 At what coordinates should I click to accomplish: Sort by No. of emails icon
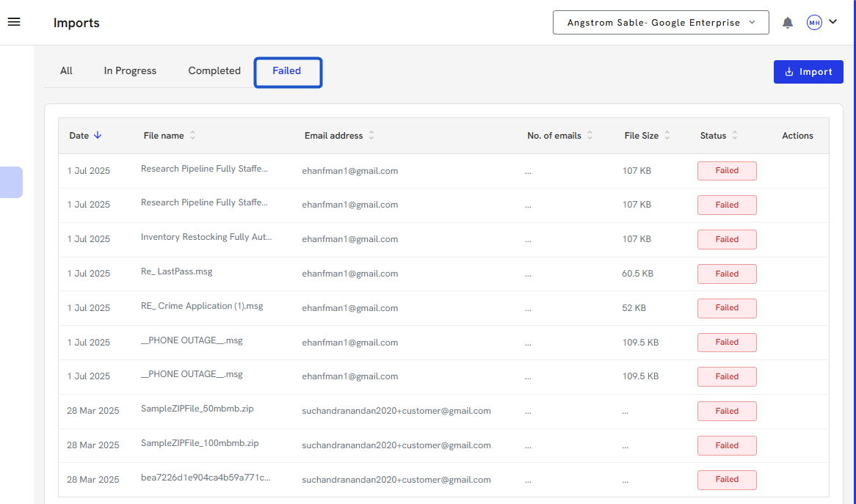pos(590,136)
